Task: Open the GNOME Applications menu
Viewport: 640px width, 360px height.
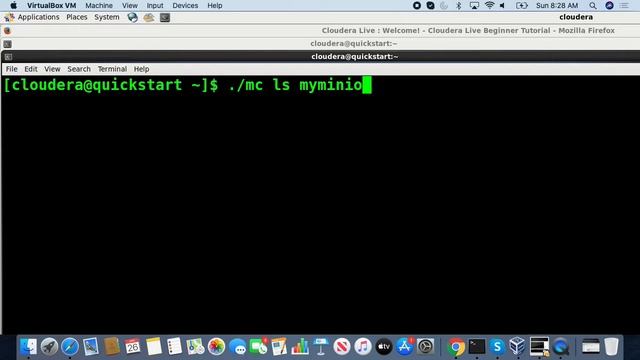Action: point(38,17)
